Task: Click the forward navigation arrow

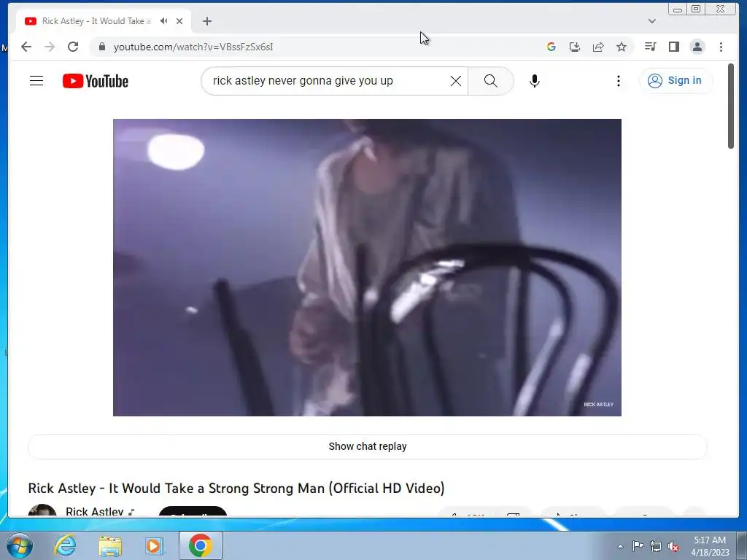Action: [50, 47]
